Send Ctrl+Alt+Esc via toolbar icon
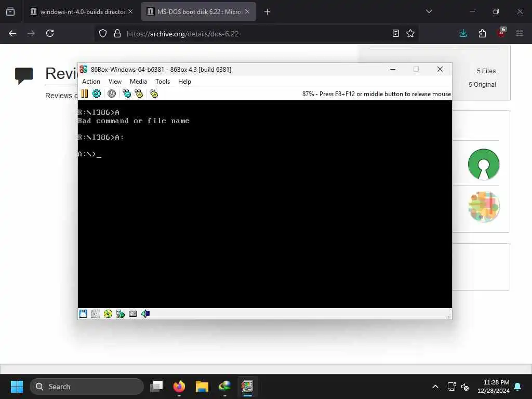 coord(139,94)
